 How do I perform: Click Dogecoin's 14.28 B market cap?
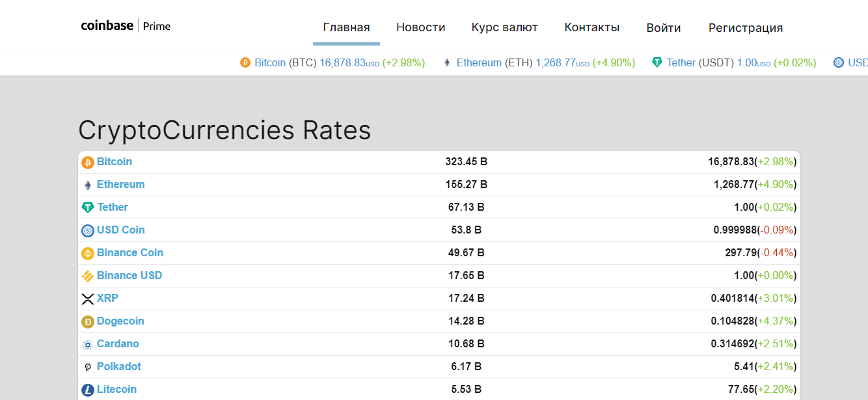click(467, 321)
